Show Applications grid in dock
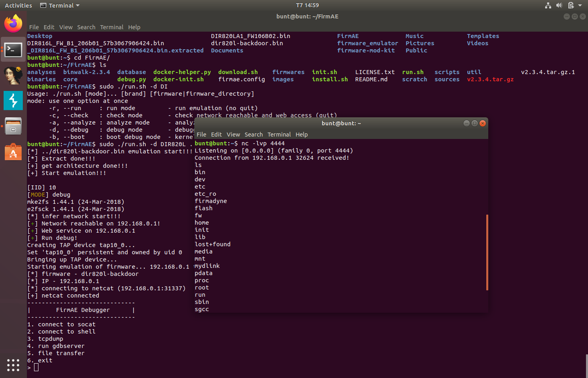Screen dimensions: 588x378 pos(13,365)
